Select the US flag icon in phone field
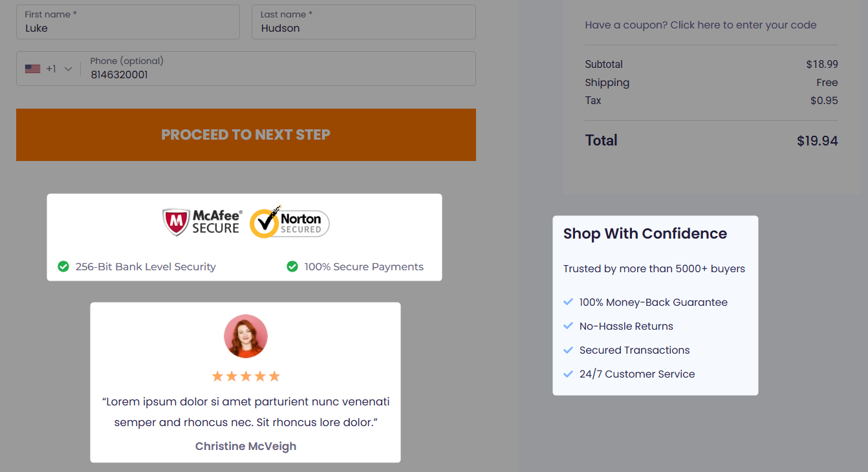This screenshot has height=472, width=868. pos(32,68)
